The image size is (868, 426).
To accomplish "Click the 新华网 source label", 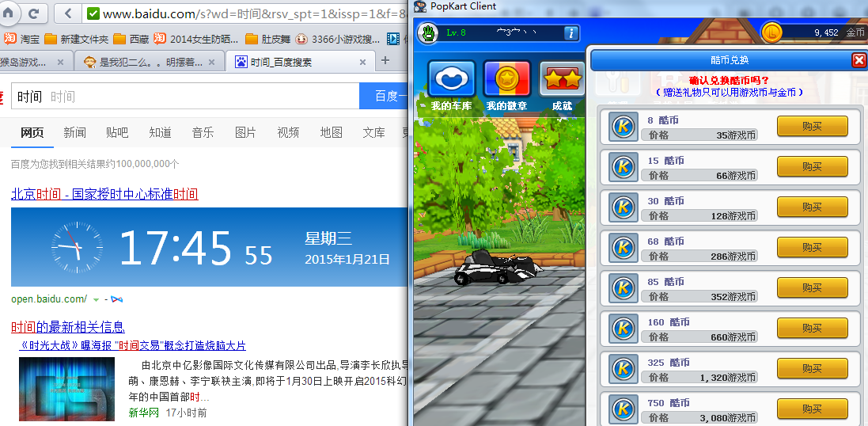I will 143,413.
